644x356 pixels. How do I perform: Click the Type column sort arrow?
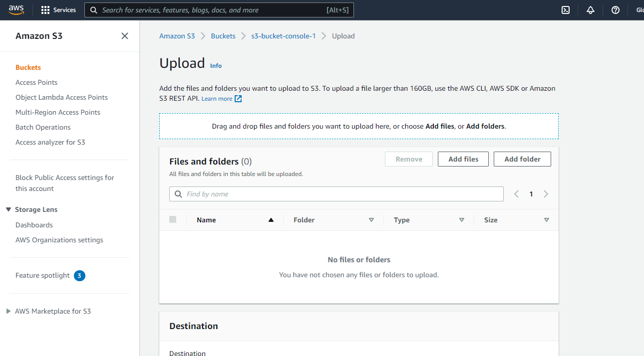coord(462,220)
